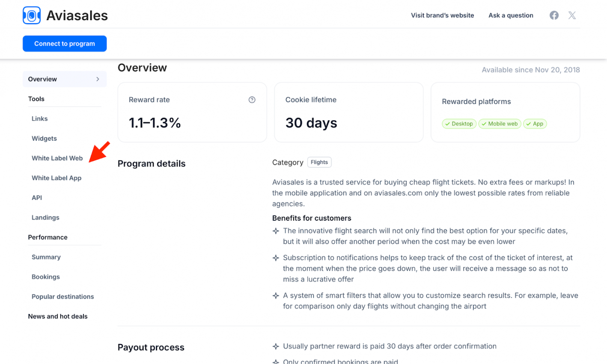This screenshot has height=364, width=607.
Task: Go to Landings in the sidebar
Action: click(x=45, y=217)
